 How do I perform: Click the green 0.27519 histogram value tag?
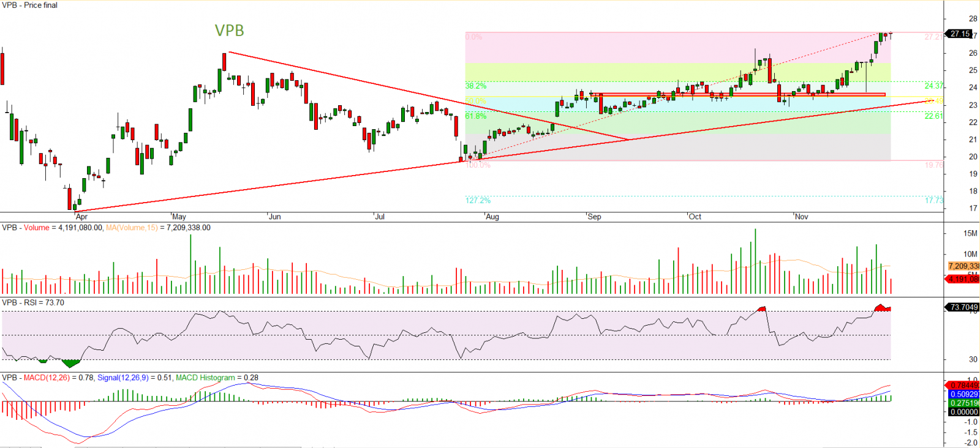tap(963, 403)
